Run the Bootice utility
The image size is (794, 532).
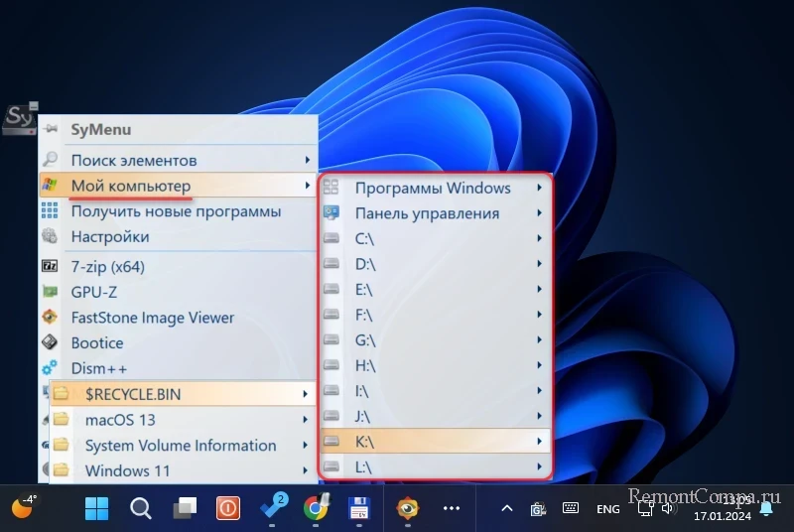click(97, 342)
